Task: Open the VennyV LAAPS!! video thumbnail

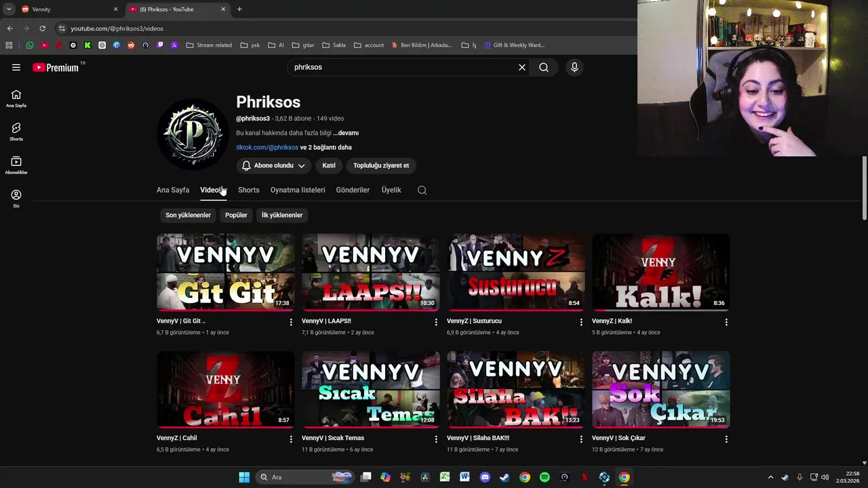Action: pyautogui.click(x=371, y=272)
